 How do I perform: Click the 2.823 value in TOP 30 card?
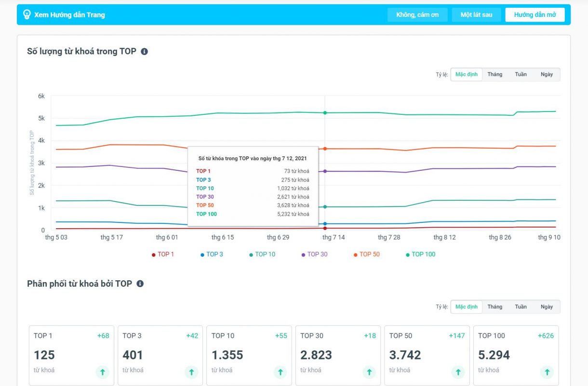point(316,355)
